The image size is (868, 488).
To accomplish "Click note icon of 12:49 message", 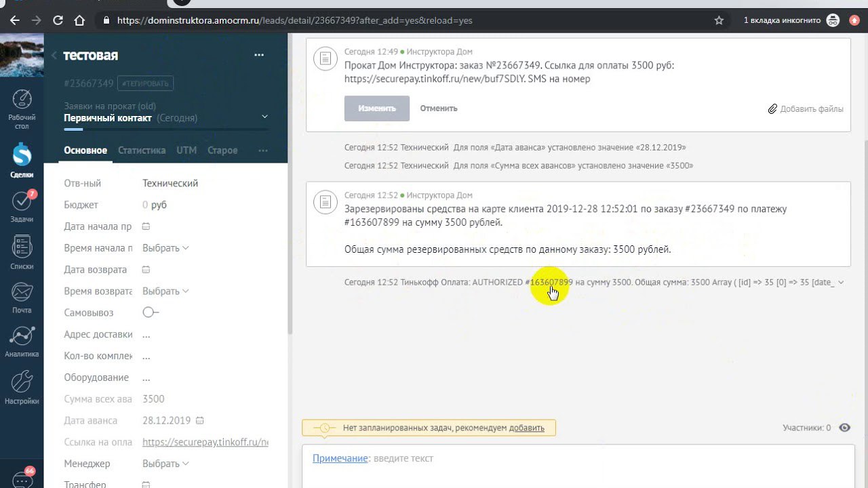I will point(325,58).
